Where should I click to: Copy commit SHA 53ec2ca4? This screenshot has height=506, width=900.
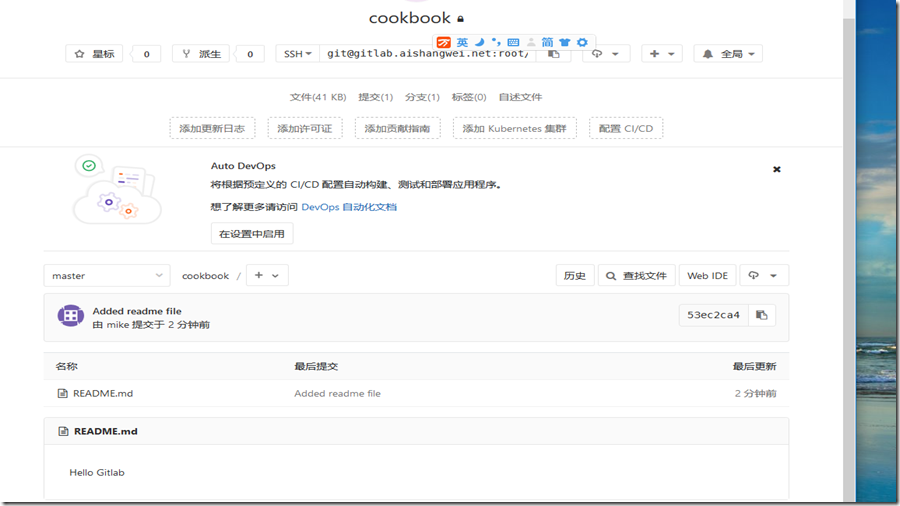[761, 315]
